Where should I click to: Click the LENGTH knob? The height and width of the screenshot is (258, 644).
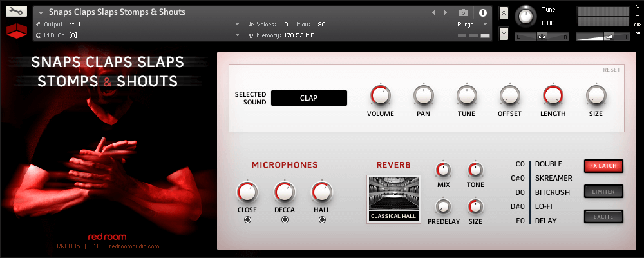(553, 95)
